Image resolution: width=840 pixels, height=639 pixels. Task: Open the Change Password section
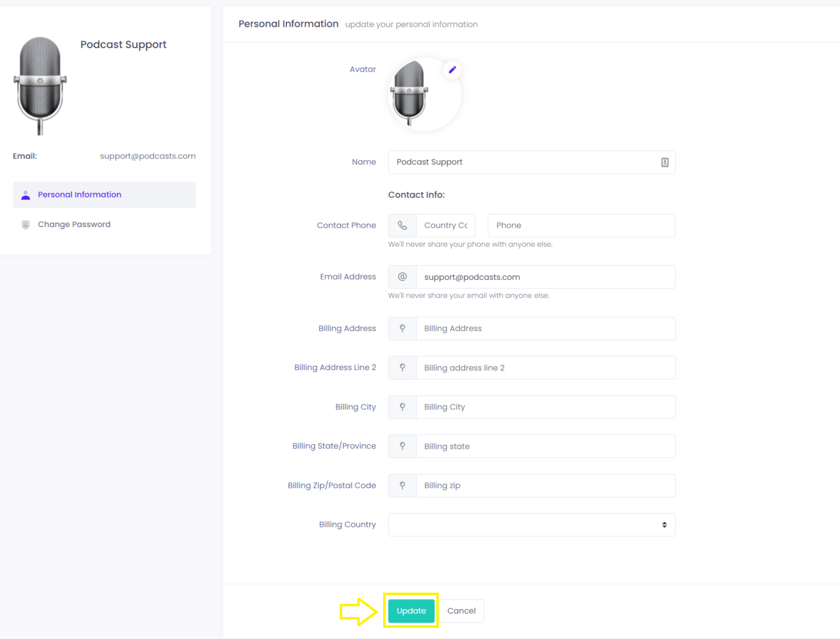(x=104, y=224)
